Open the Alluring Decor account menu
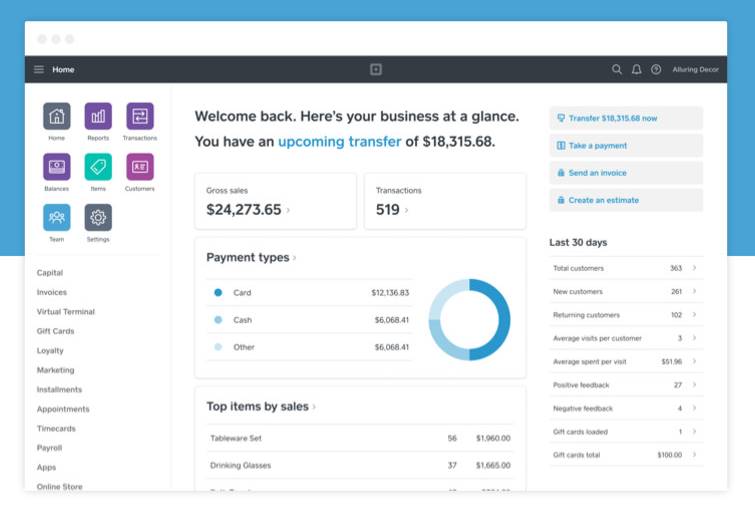This screenshot has width=755, height=514. 695,69
